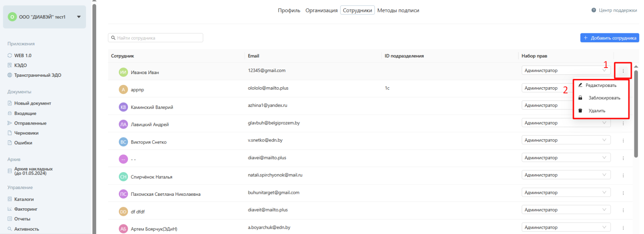Screen dimensions: 644x234
Task: Click the Добавить сотрудника button
Action: [609, 38]
